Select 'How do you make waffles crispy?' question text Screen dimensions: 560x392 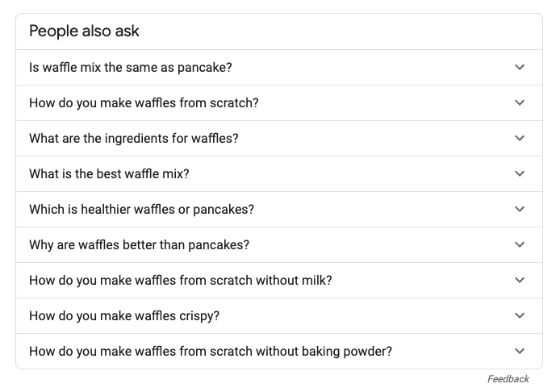pos(124,316)
